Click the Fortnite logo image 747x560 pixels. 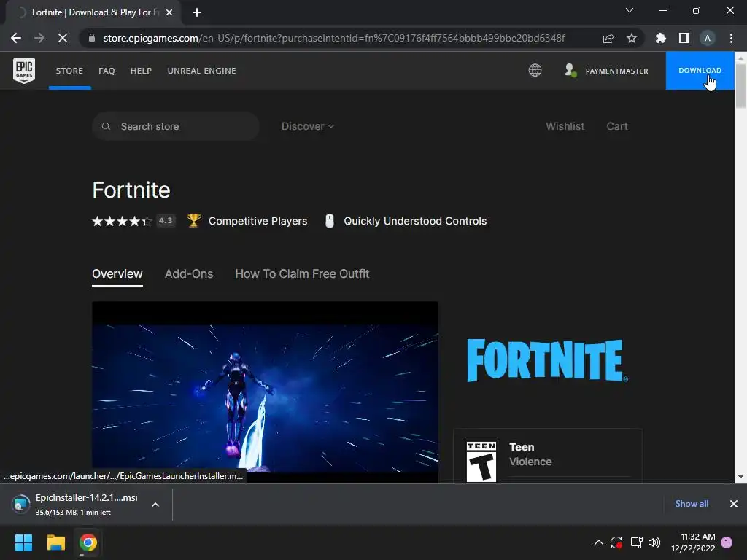(x=547, y=360)
